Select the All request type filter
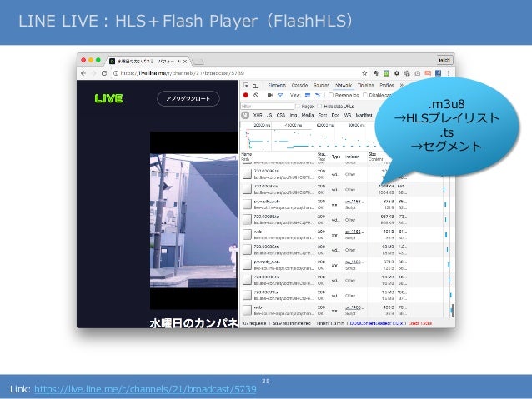The image size is (532, 399). 245,115
